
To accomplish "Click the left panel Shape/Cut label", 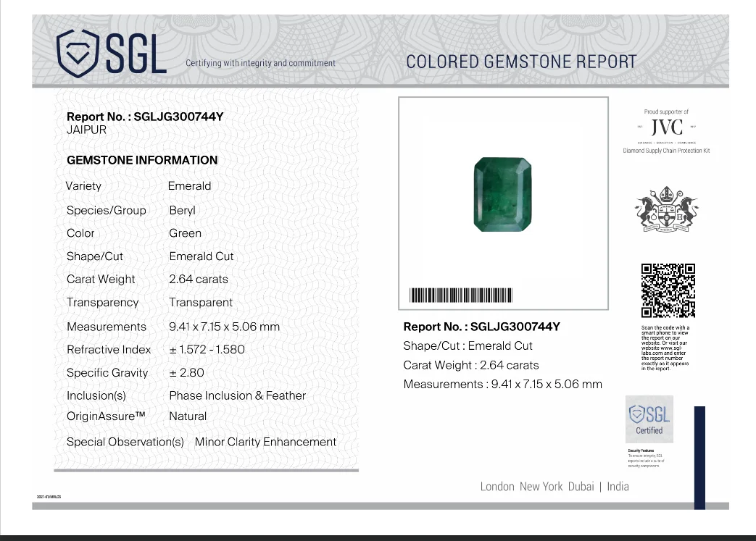I will pyautogui.click(x=94, y=256).
